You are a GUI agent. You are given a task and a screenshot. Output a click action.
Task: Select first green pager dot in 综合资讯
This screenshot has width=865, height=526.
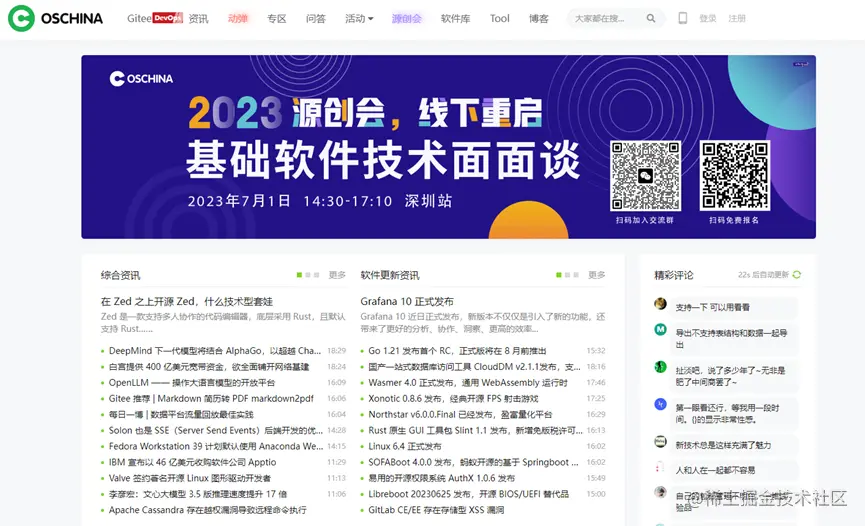[299, 275]
